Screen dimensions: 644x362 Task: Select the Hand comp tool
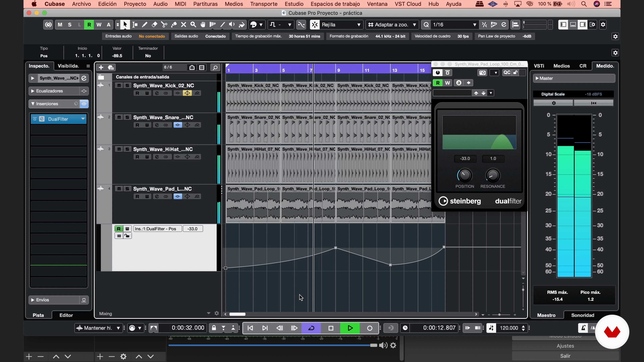pos(203,24)
